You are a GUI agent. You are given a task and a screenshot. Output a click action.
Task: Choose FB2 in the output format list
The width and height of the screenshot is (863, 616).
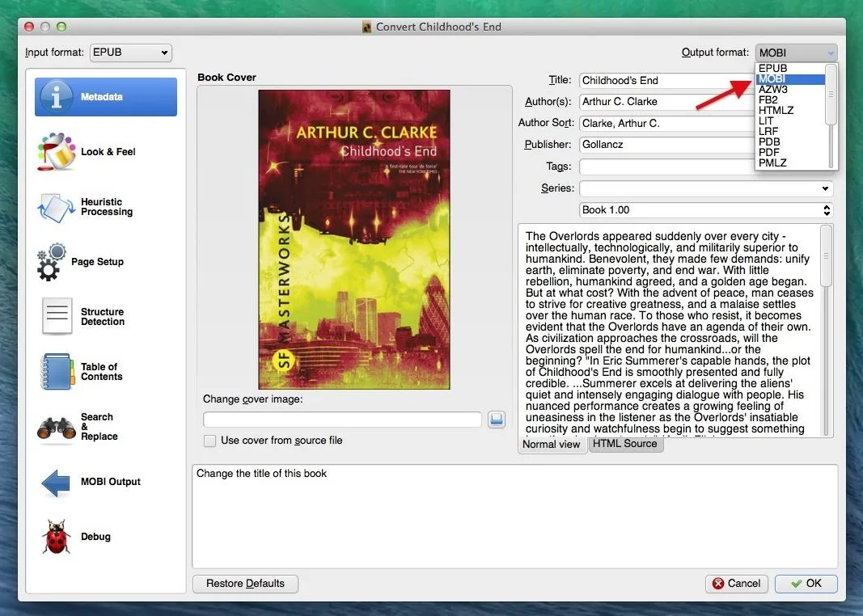(x=789, y=100)
